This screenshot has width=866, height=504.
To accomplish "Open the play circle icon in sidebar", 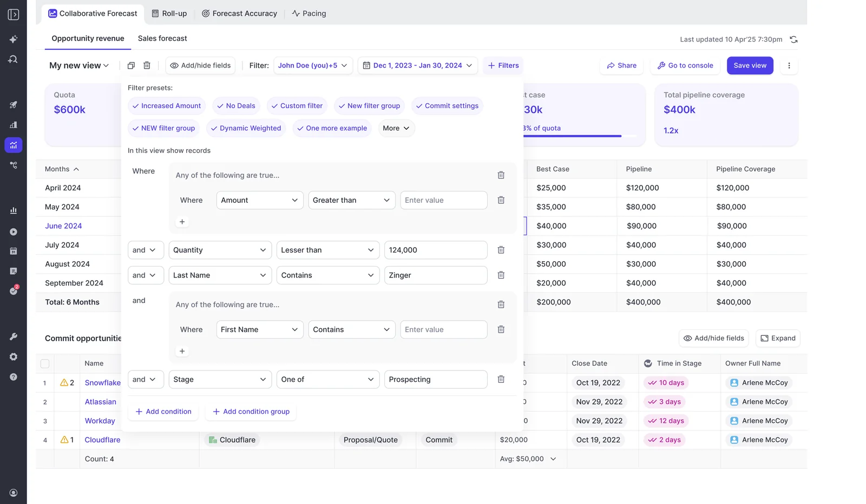I will 14,232.
